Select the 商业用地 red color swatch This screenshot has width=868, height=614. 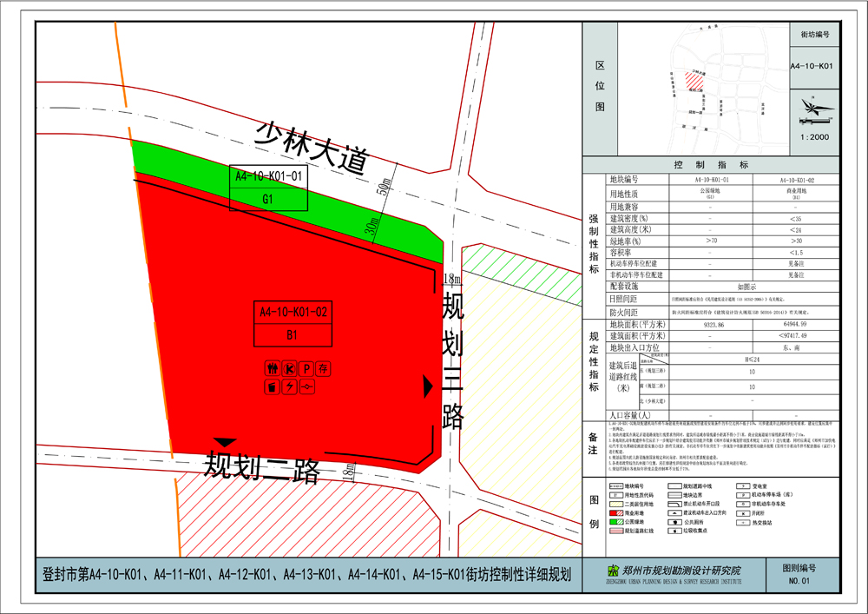615,513
